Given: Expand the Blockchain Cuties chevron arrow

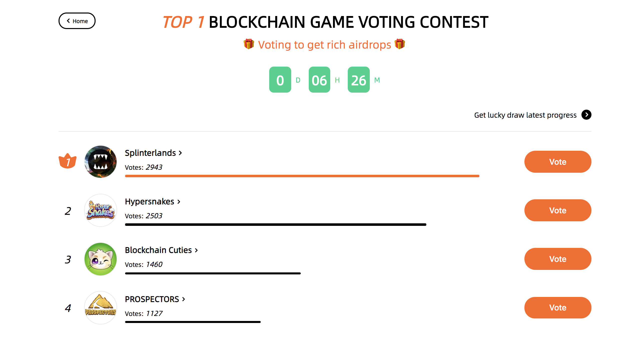Looking at the screenshot, I should 196,250.
